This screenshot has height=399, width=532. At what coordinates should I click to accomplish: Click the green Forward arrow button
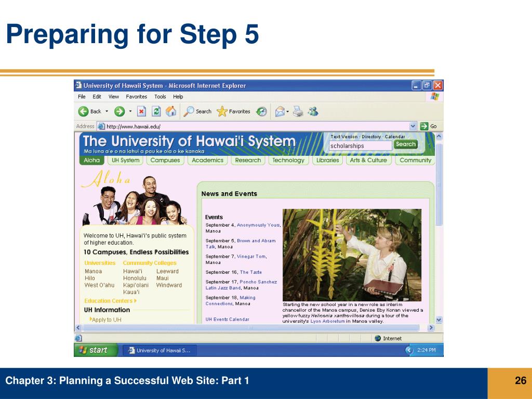[119, 111]
